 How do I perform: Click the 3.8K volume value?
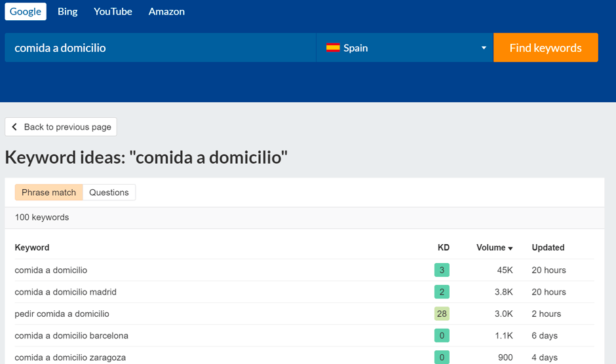click(504, 292)
